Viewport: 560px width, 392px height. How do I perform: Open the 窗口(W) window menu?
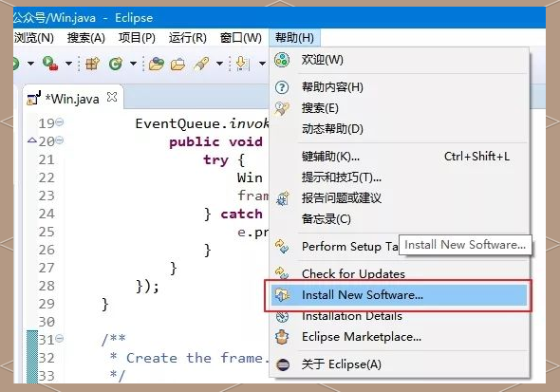click(x=241, y=37)
